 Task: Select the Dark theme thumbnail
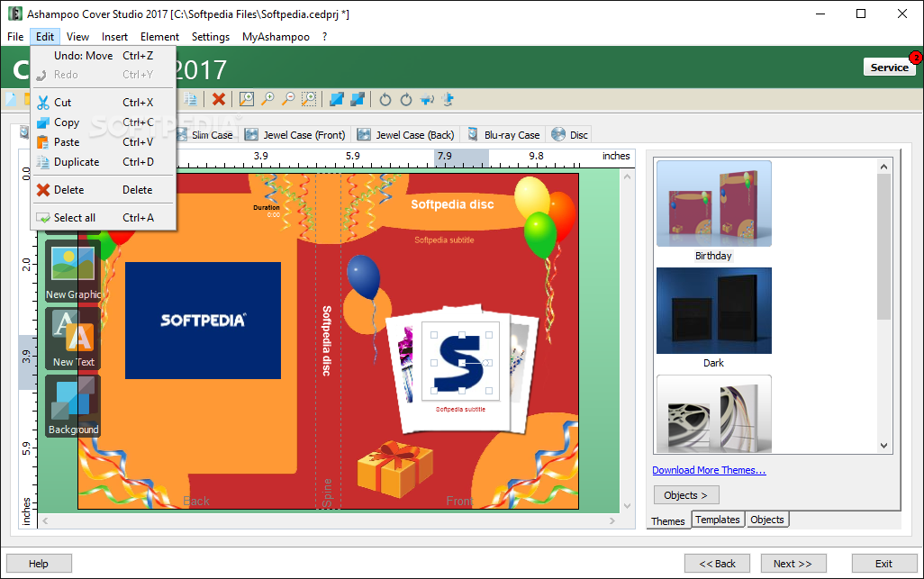click(x=713, y=311)
